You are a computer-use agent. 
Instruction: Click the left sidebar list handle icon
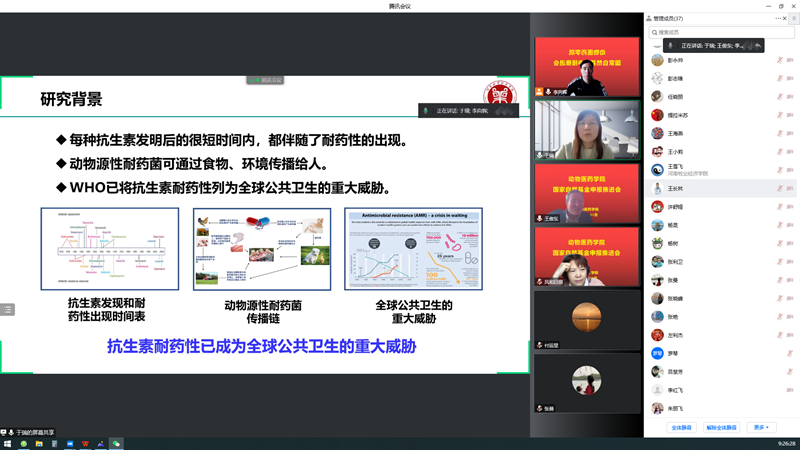[7, 310]
